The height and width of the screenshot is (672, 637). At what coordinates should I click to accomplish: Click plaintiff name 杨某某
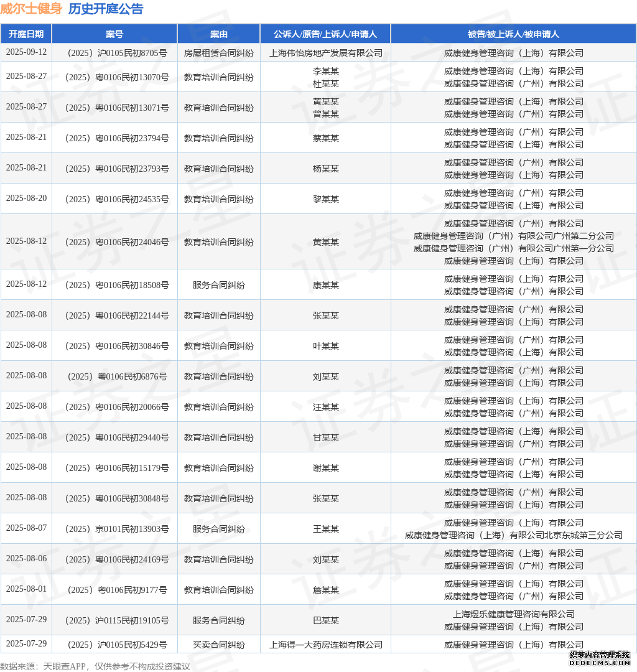point(325,169)
